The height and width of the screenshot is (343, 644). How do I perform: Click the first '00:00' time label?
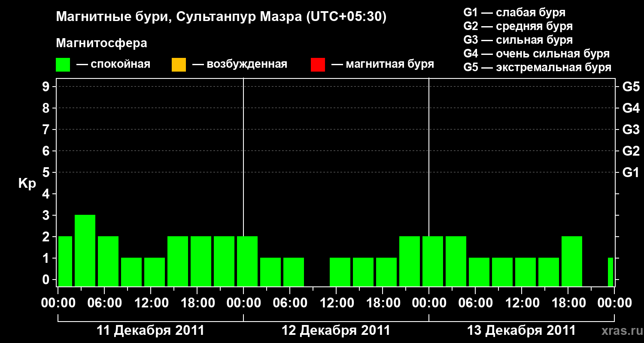[x=58, y=303]
